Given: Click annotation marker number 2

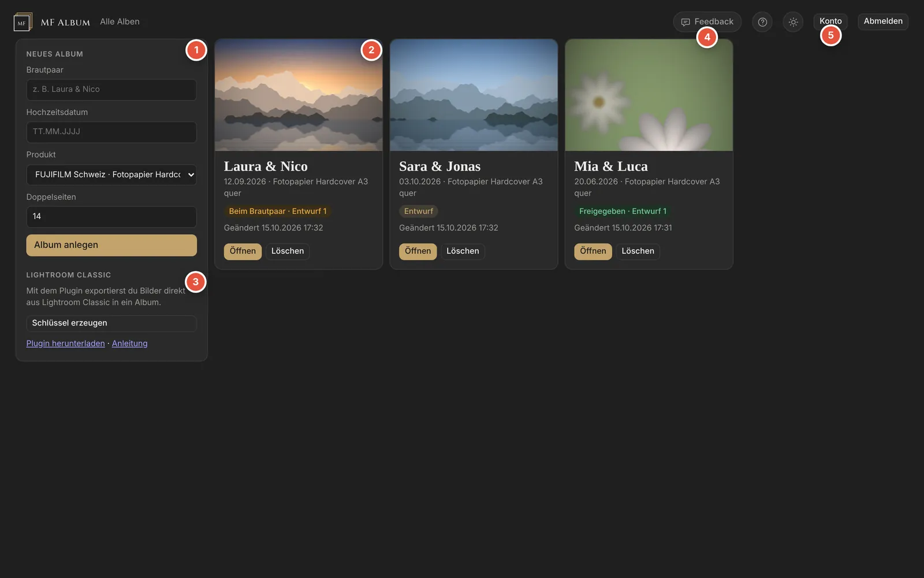Looking at the screenshot, I should (x=371, y=50).
